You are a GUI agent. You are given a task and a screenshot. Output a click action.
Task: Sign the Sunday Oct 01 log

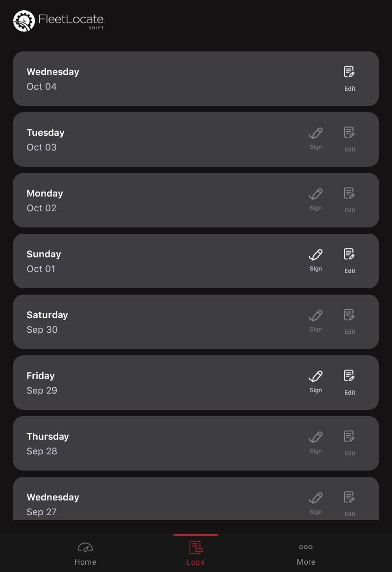point(316,260)
